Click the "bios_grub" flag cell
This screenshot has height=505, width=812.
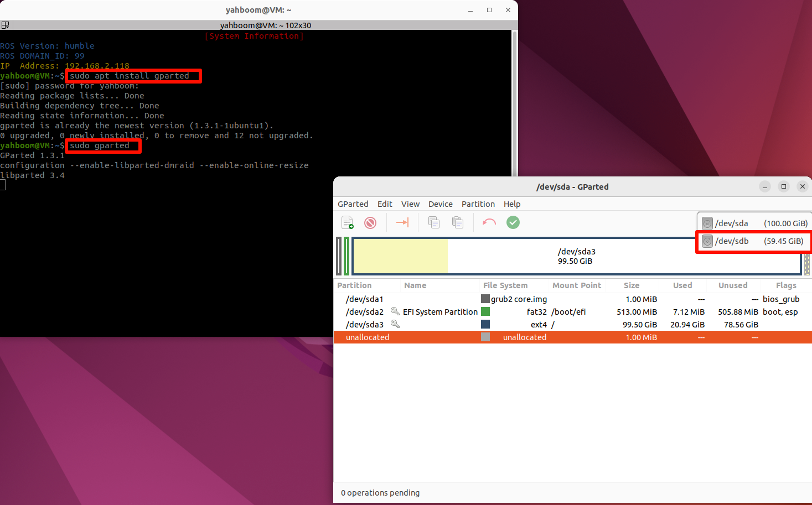(781, 299)
